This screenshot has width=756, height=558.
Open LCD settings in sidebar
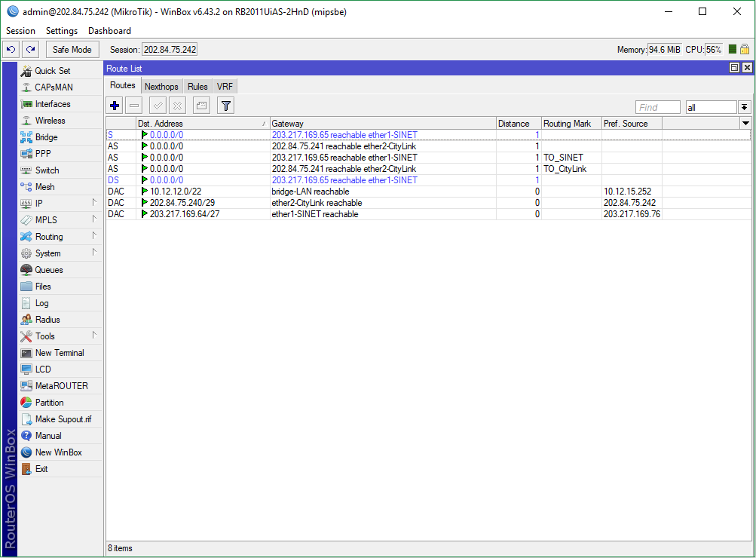(x=60, y=369)
